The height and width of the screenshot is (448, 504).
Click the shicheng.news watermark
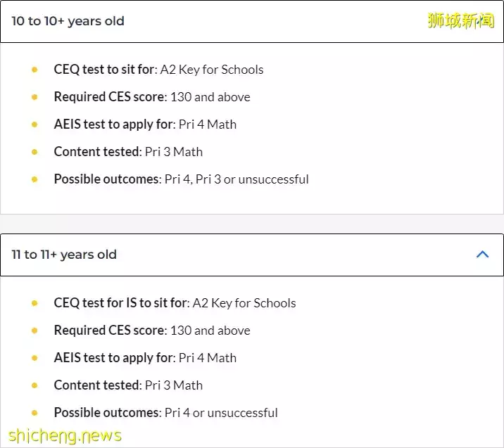pos(65,436)
